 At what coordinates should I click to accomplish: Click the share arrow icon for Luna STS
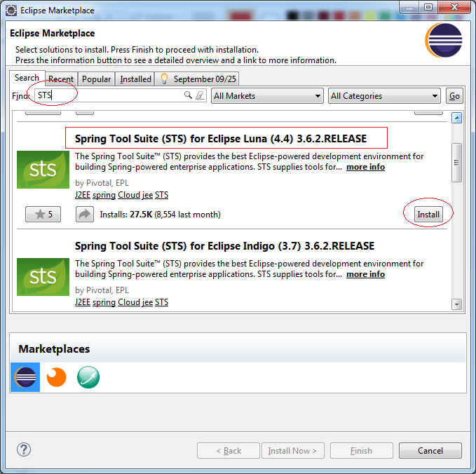pos(85,215)
